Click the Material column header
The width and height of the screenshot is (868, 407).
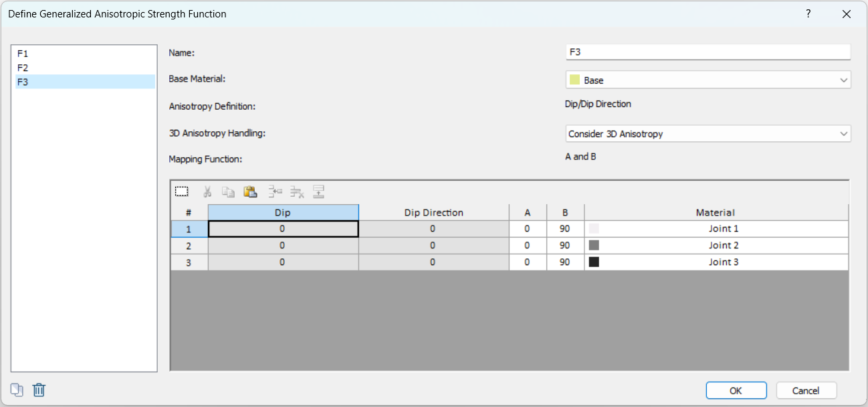pos(716,212)
